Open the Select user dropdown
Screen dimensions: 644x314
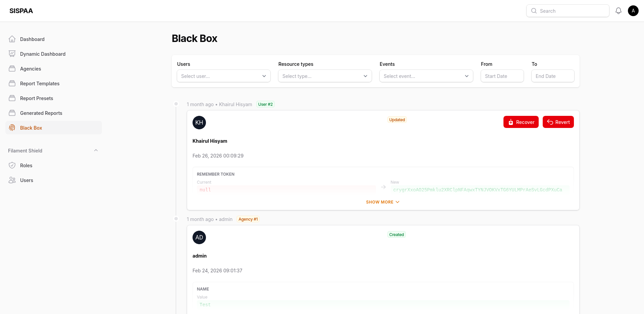click(223, 76)
